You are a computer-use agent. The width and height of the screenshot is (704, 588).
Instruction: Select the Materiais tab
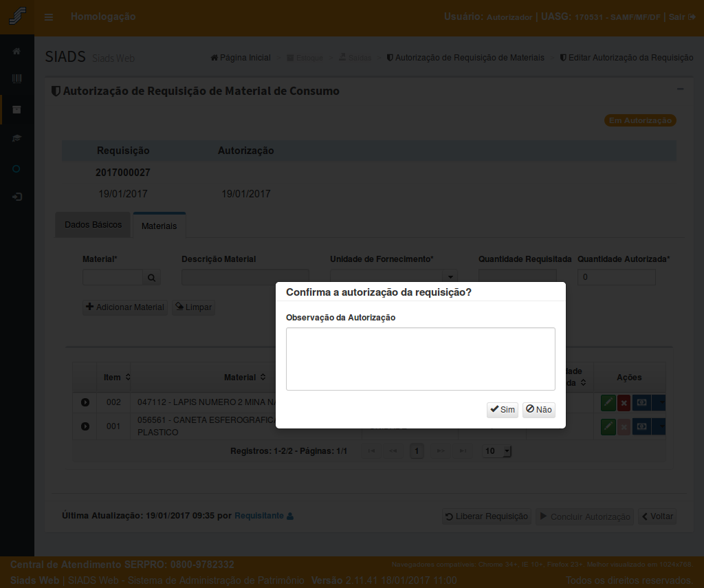159,226
